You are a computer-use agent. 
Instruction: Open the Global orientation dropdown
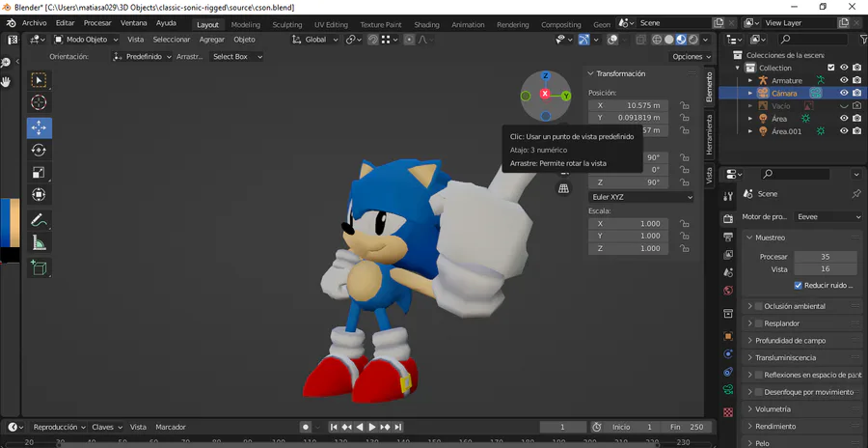(315, 40)
